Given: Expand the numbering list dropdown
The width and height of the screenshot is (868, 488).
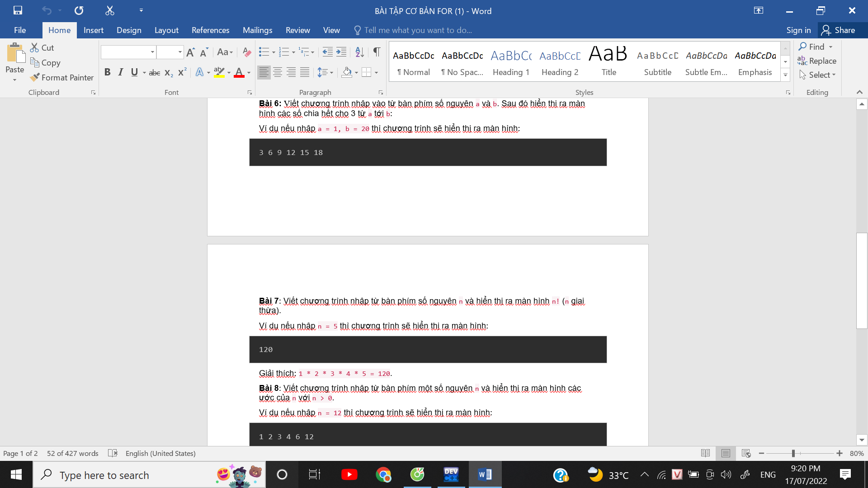Looking at the screenshot, I should coord(293,52).
